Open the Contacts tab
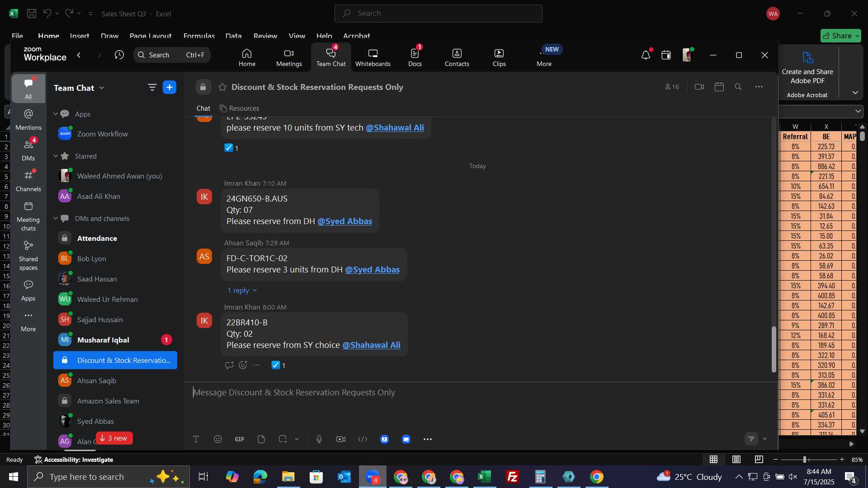Image resolution: width=868 pixels, height=488 pixels. click(457, 58)
